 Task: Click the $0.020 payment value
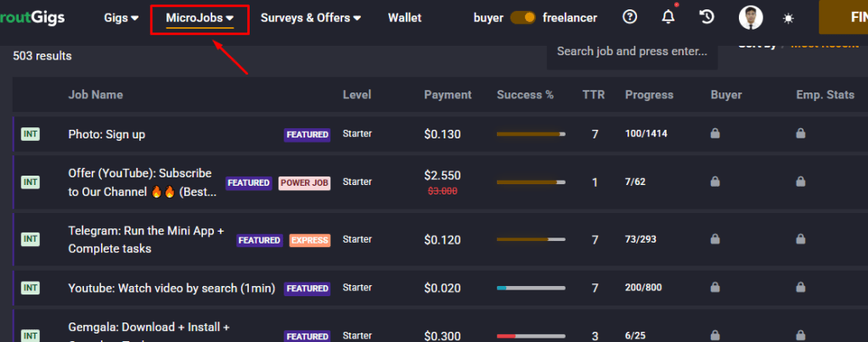442,288
